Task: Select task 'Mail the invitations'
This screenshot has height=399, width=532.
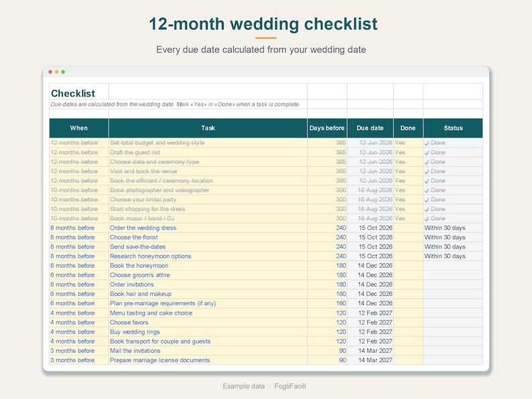Action: (x=208, y=351)
